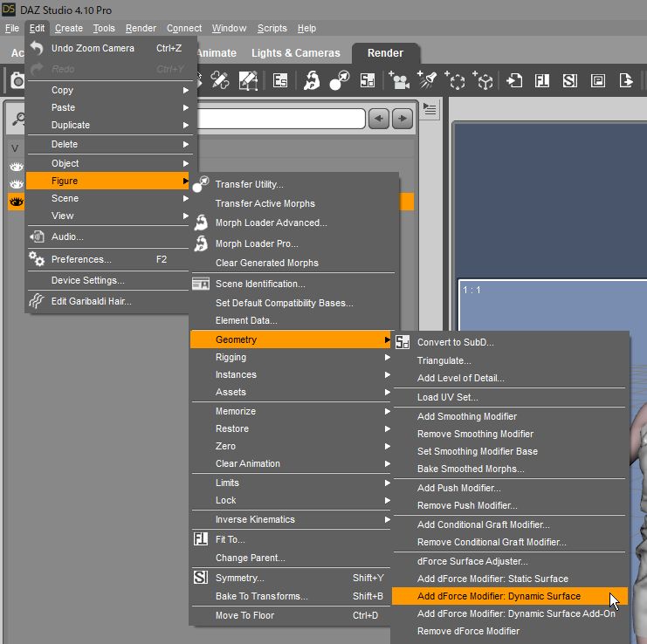Click the camera icon at toolbar left
Image resolution: width=647 pixels, height=644 pixels.
[x=17, y=80]
